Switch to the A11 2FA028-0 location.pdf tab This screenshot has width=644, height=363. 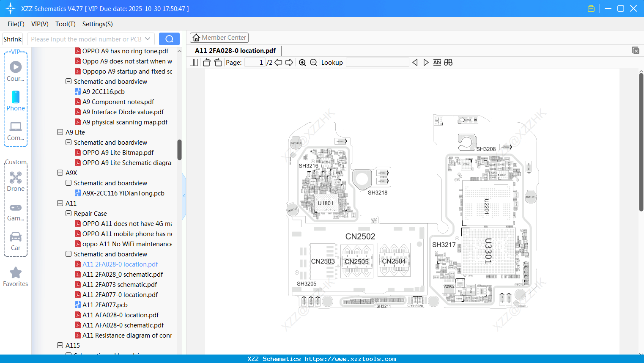pos(234,50)
